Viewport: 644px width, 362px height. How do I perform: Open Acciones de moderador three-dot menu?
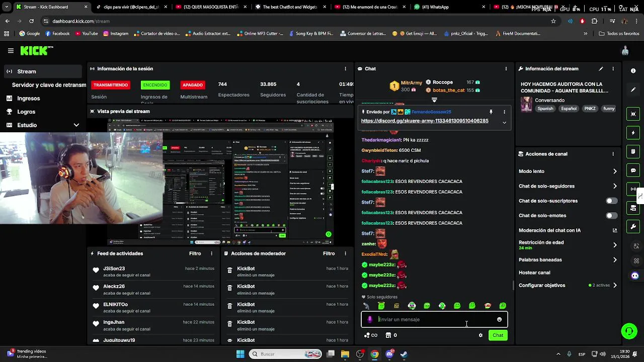[345, 253]
